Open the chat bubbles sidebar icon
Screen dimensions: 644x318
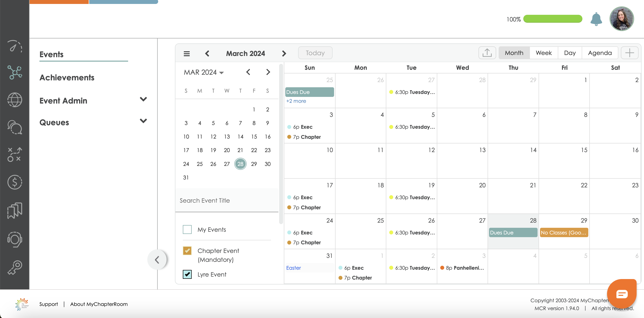(x=15, y=127)
